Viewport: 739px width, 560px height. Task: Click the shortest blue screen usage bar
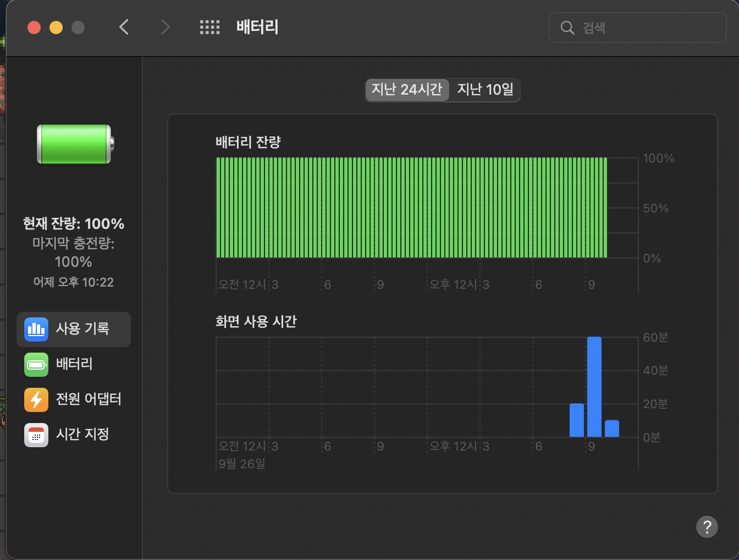(611, 429)
